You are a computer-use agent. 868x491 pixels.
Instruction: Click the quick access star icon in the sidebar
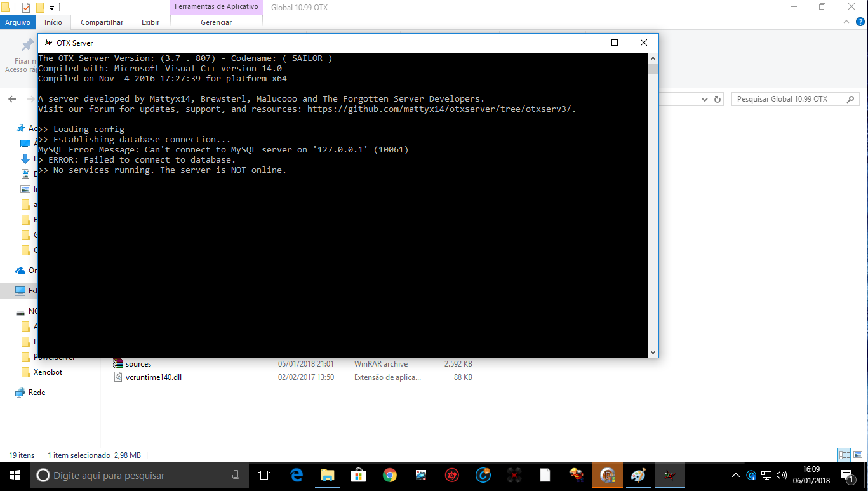pos(21,128)
